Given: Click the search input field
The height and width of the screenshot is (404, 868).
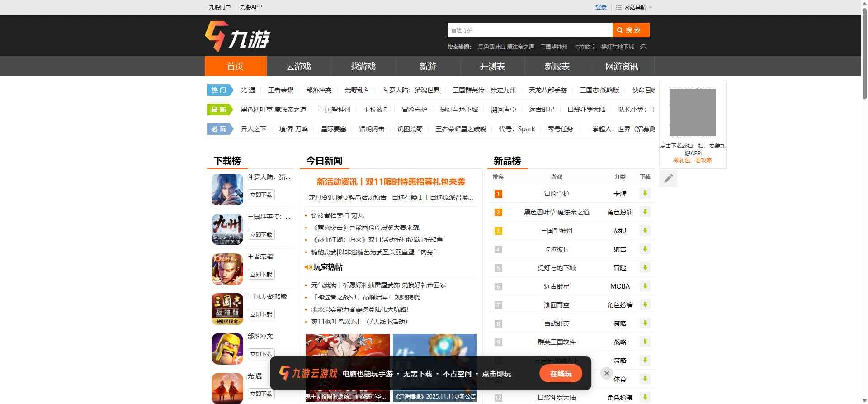Looking at the screenshot, I should click(x=529, y=30).
